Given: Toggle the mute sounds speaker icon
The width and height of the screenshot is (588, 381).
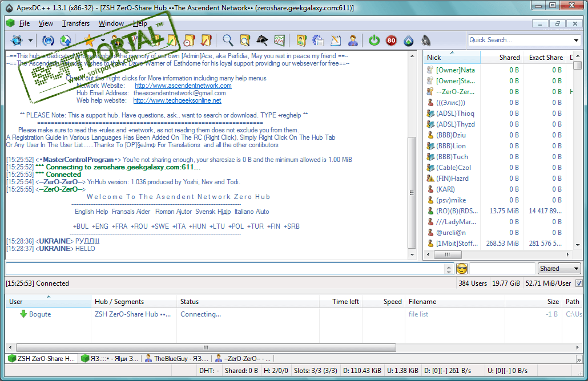Looking at the screenshot, I should coord(426,40).
